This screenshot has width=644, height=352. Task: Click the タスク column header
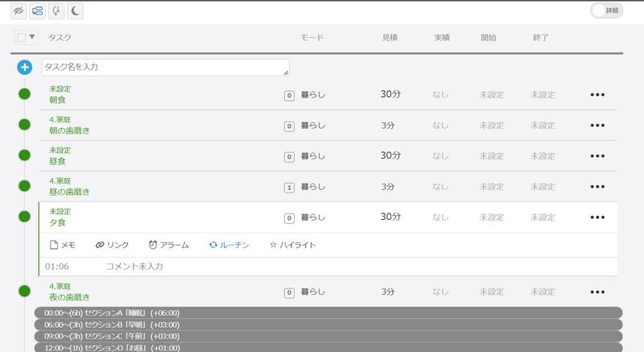(x=60, y=37)
